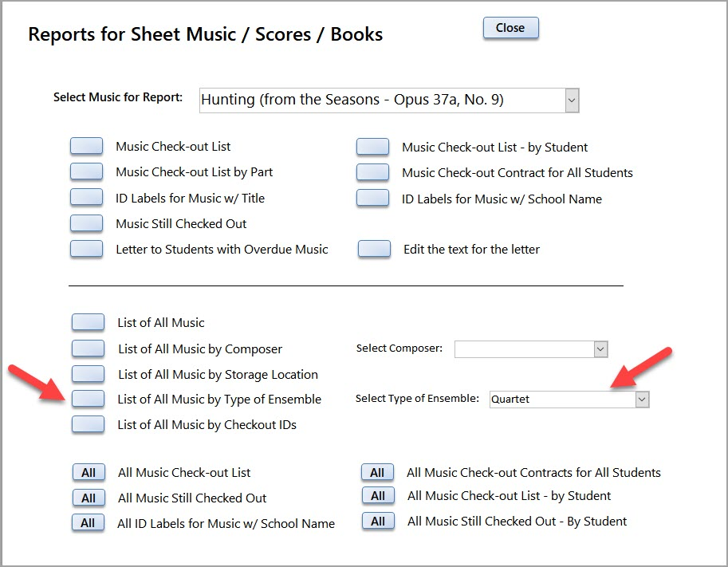
Task: Print ID Labels for Music w/ School Name
Action: click(x=372, y=198)
